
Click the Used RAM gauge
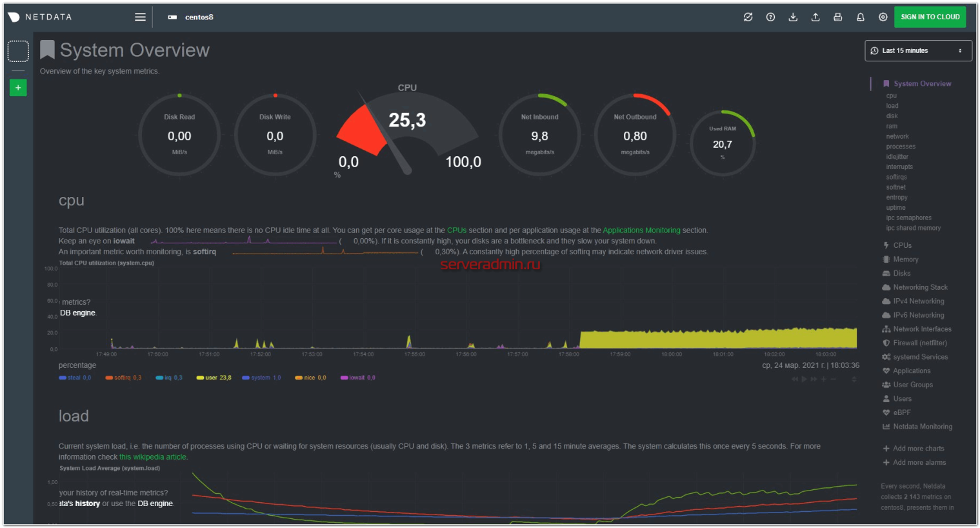click(723, 143)
